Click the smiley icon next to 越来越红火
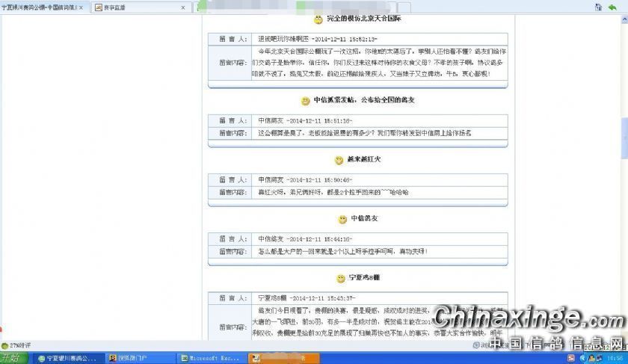 click(339, 160)
